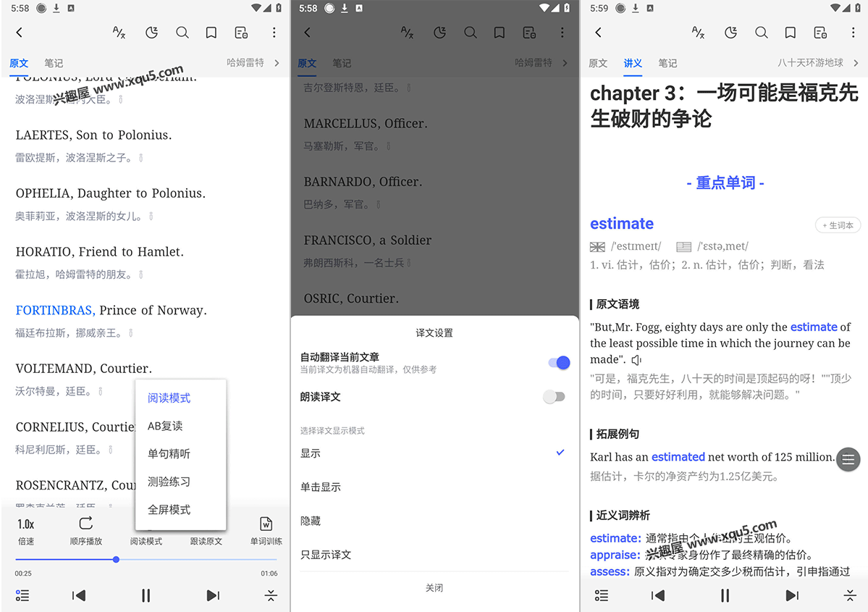Tap highlighted word estimated in 拓展例句
Image resolution: width=868 pixels, height=612 pixels.
pyautogui.click(x=678, y=457)
